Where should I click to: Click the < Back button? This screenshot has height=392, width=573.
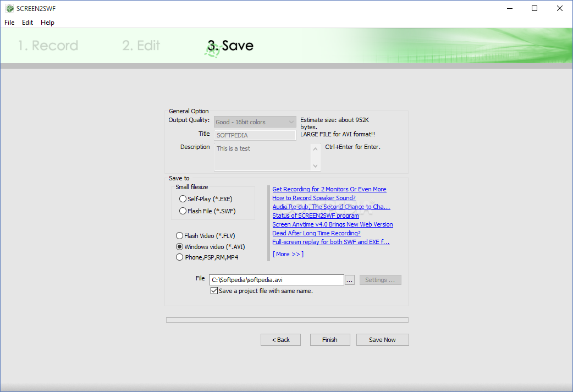pyautogui.click(x=280, y=340)
